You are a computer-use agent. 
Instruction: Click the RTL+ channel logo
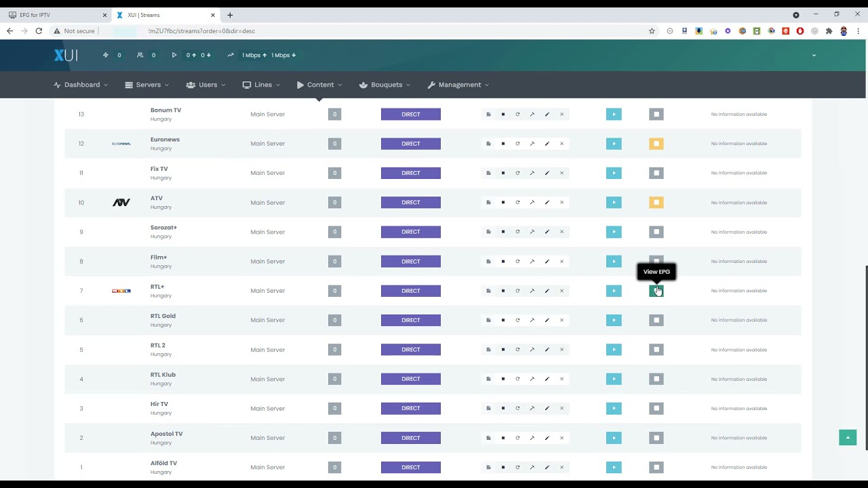pyautogui.click(x=121, y=291)
